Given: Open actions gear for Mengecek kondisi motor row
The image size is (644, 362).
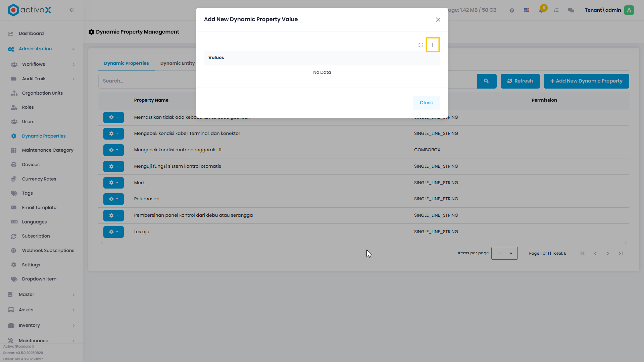Looking at the screenshot, I should click(x=113, y=150).
